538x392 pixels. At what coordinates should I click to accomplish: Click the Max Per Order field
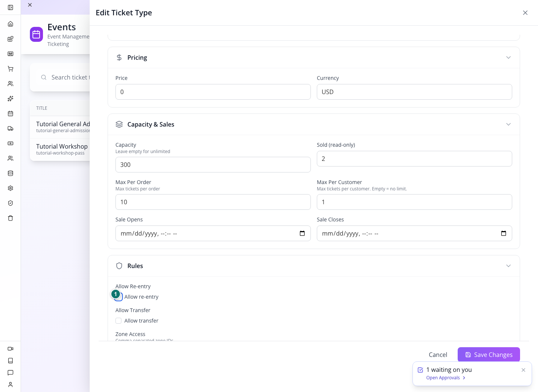(x=213, y=202)
